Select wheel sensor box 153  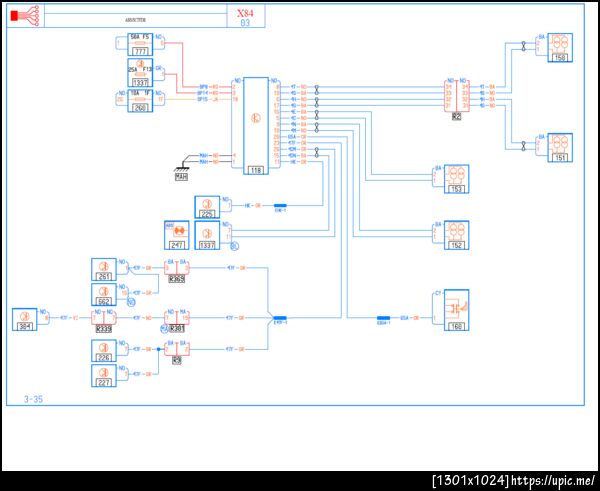(457, 179)
